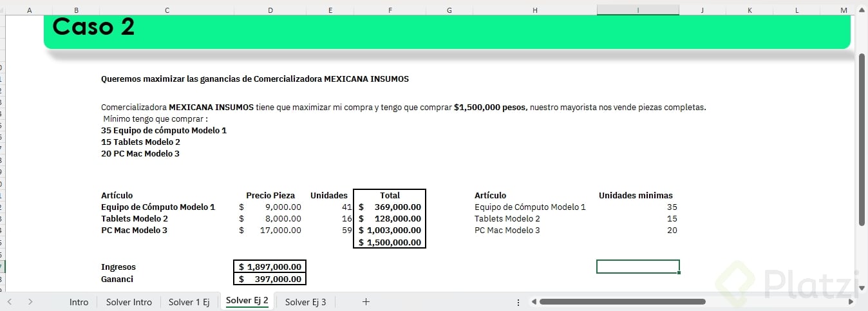Click the heading Queremos maximizar las ganancias
This screenshot has width=868, height=311.
[254, 79]
